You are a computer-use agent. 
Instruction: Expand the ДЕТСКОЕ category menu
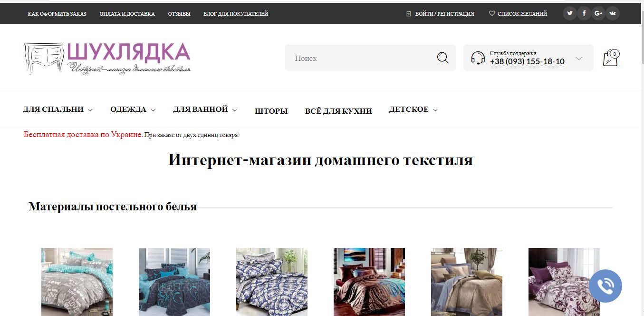click(x=413, y=109)
